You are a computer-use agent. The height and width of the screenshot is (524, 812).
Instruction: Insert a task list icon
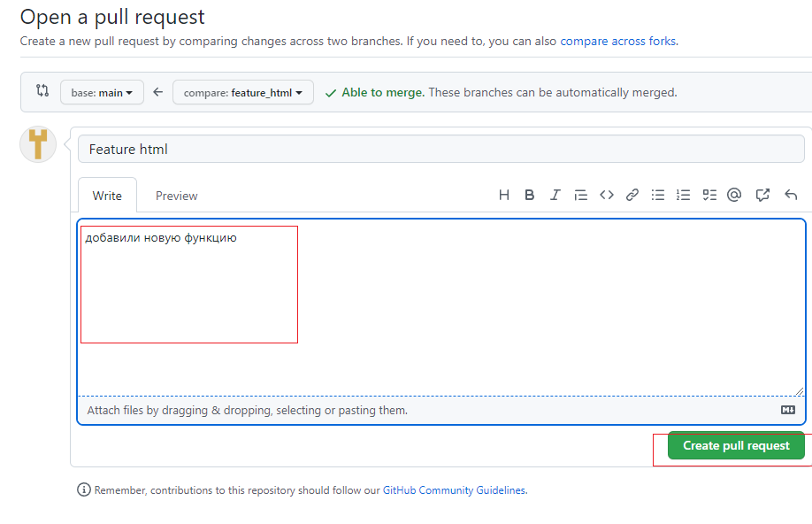(x=709, y=195)
